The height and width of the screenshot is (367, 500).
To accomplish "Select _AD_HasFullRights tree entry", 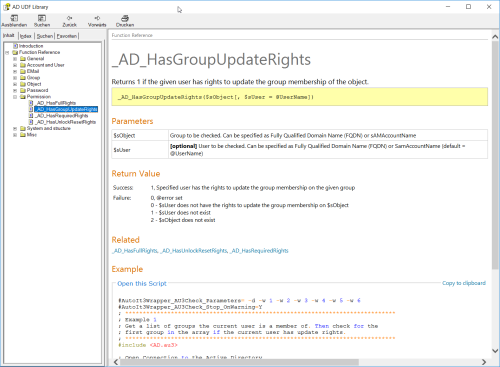I will pyautogui.click(x=56, y=103).
